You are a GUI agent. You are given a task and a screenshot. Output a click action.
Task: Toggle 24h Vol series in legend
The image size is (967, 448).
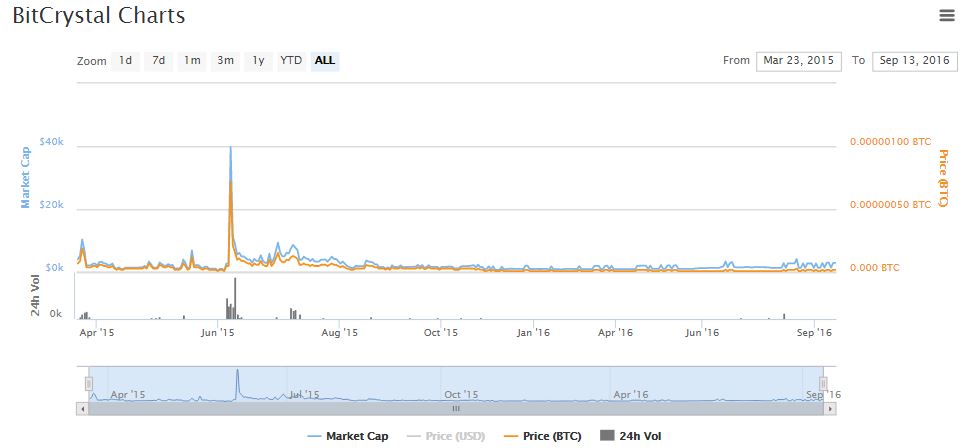(x=630, y=436)
